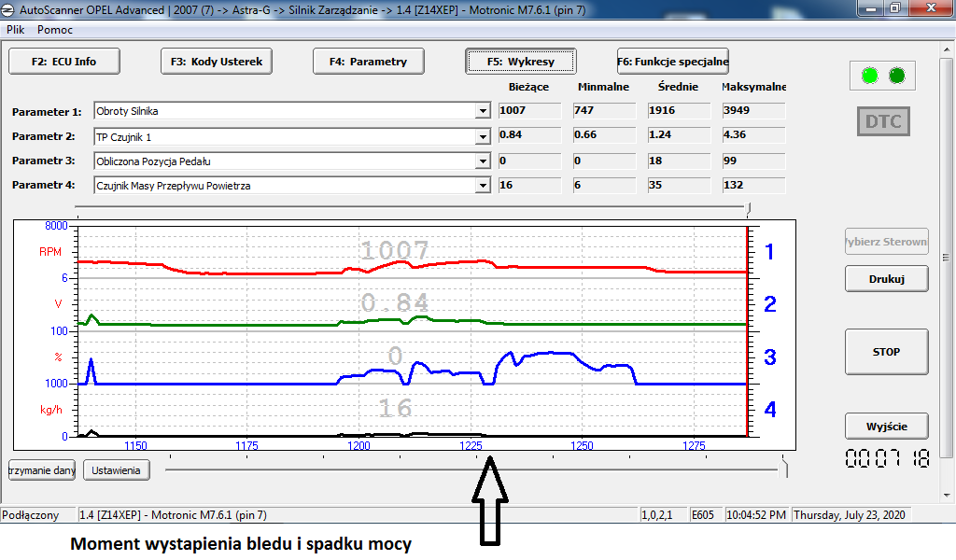
Task: Click the bright green status LED
Action: [x=870, y=76]
